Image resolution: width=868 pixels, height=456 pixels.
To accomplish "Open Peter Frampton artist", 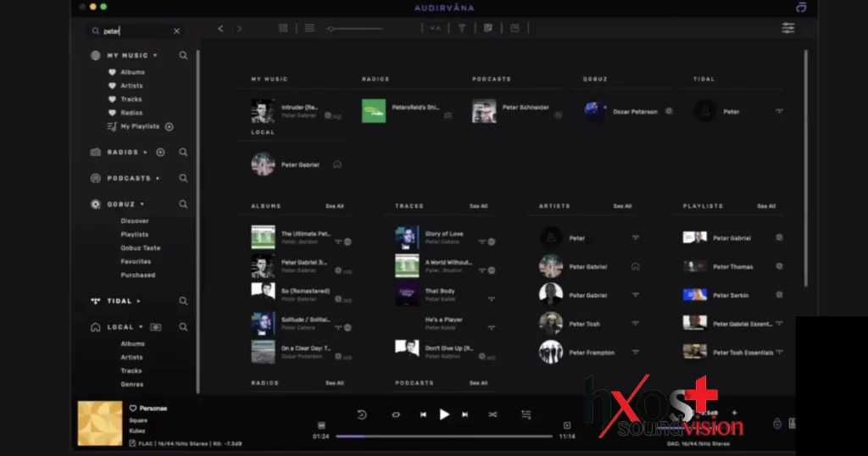I will [x=590, y=353].
